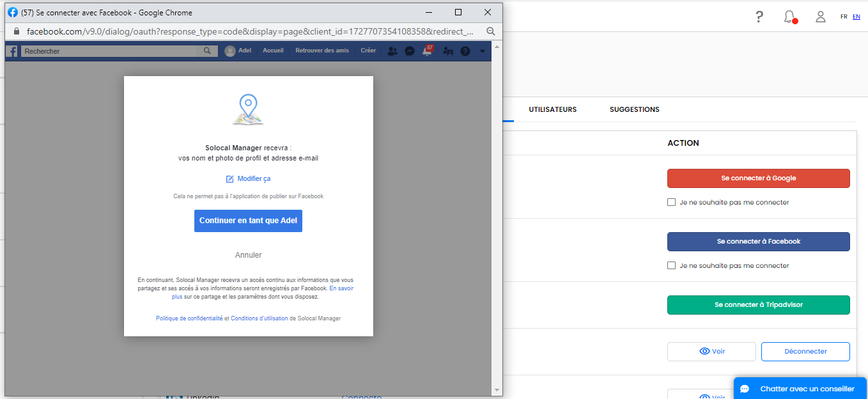Screen dimensions: 868x399
Task: Click the chat bubble icon in the chat widget
Action: coord(745,389)
